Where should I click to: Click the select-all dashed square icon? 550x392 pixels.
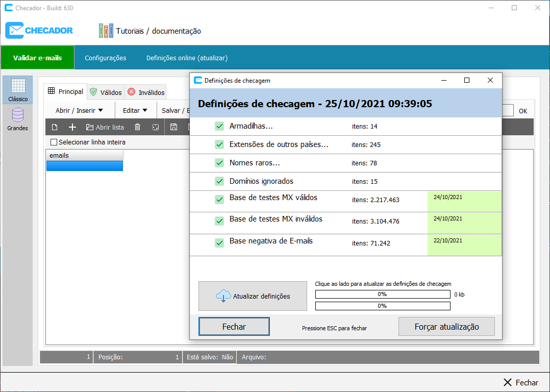156,127
